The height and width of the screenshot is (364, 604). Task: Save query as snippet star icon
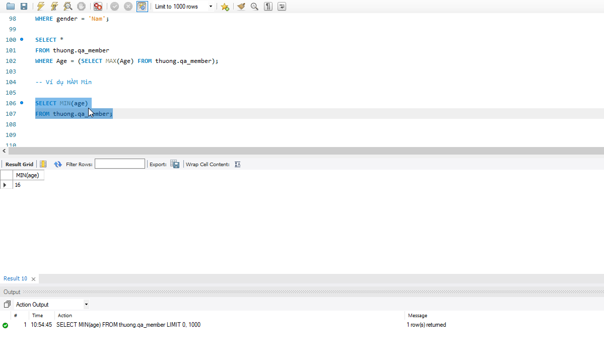pyautogui.click(x=225, y=7)
